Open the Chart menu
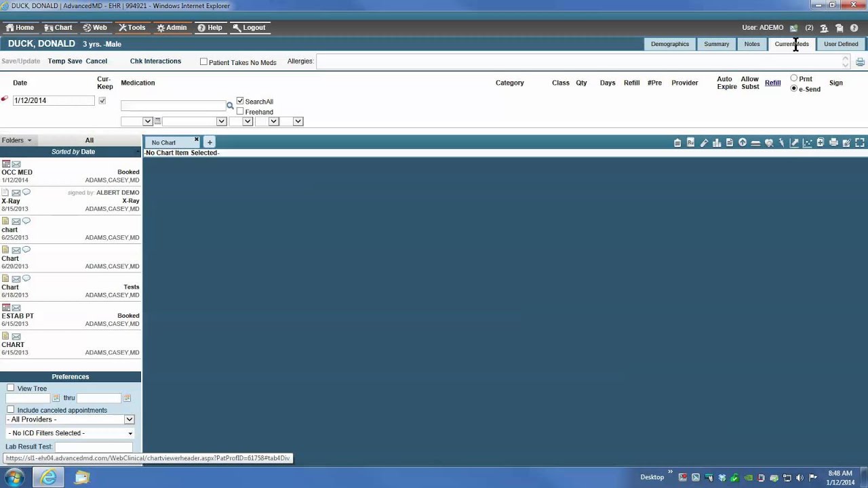 [x=58, y=28]
